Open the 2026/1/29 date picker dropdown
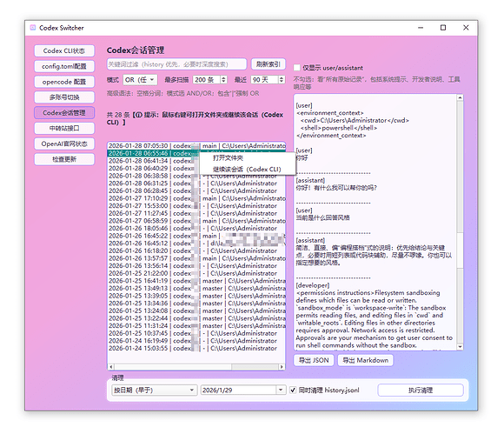This screenshot has height=434, width=504. tap(281, 391)
